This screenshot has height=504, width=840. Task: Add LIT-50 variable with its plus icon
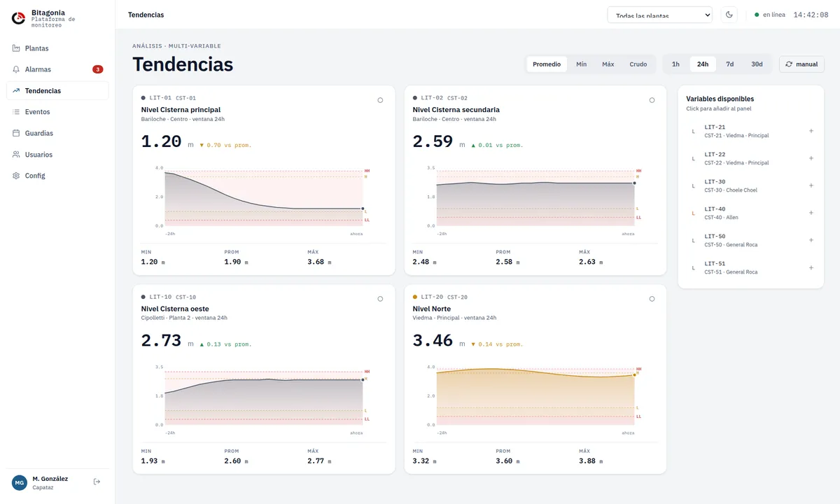point(811,240)
